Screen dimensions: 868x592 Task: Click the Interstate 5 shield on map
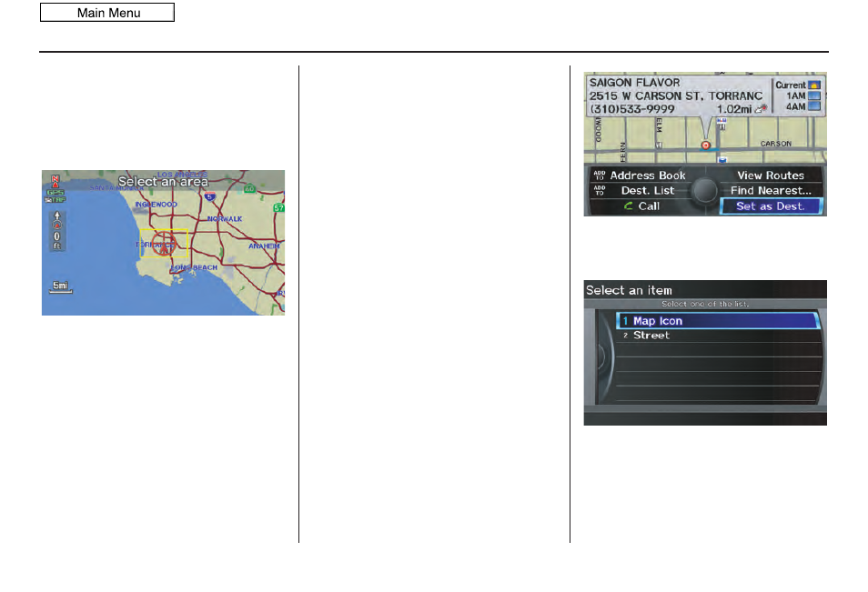tap(210, 196)
